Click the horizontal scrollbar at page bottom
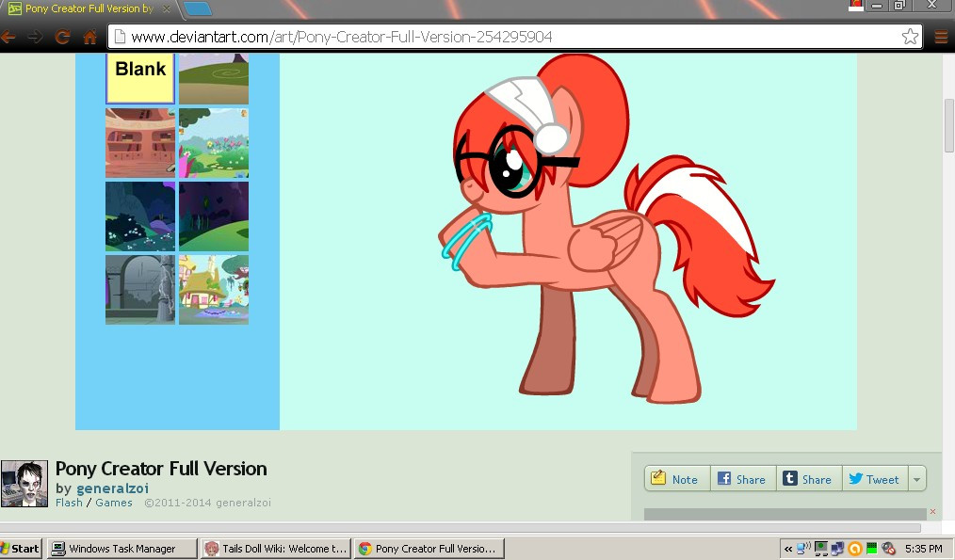This screenshot has width=955, height=560. coord(461,528)
